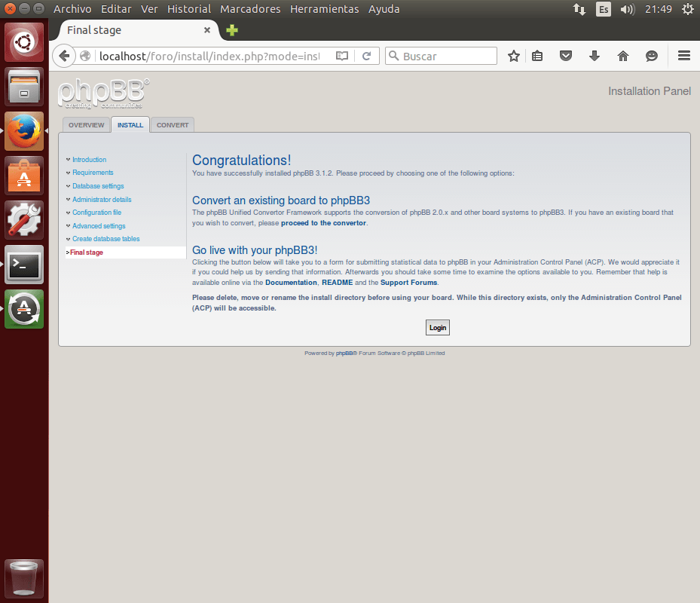The height and width of the screenshot is (603, 700).
Task: Go to the Database settings step
Action: click(98, 186)
